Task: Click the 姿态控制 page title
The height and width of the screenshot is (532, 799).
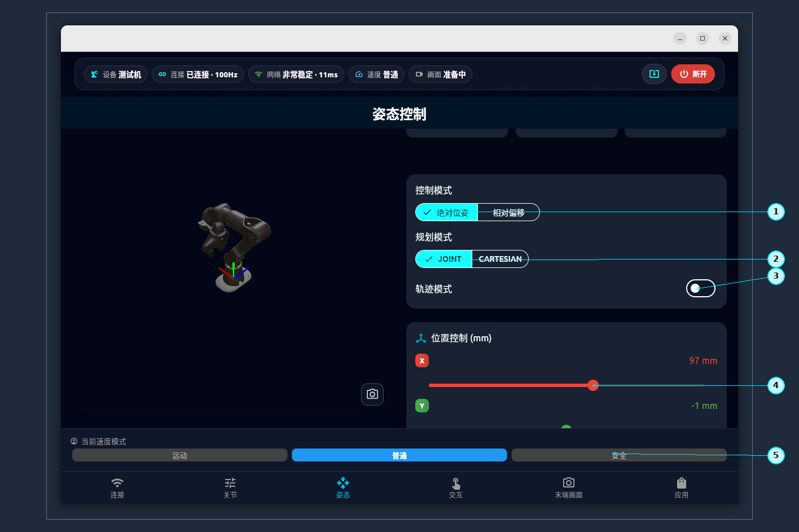Action: click(x=399, y=114)
